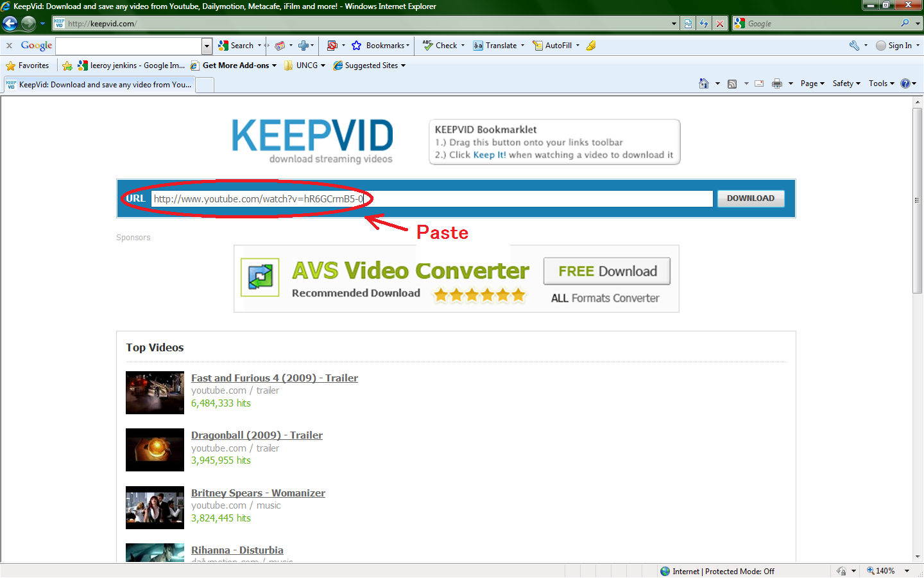Click the AutoFill toolbar button
This screenshot has width=924, height=578.
(x=552, y=46)
